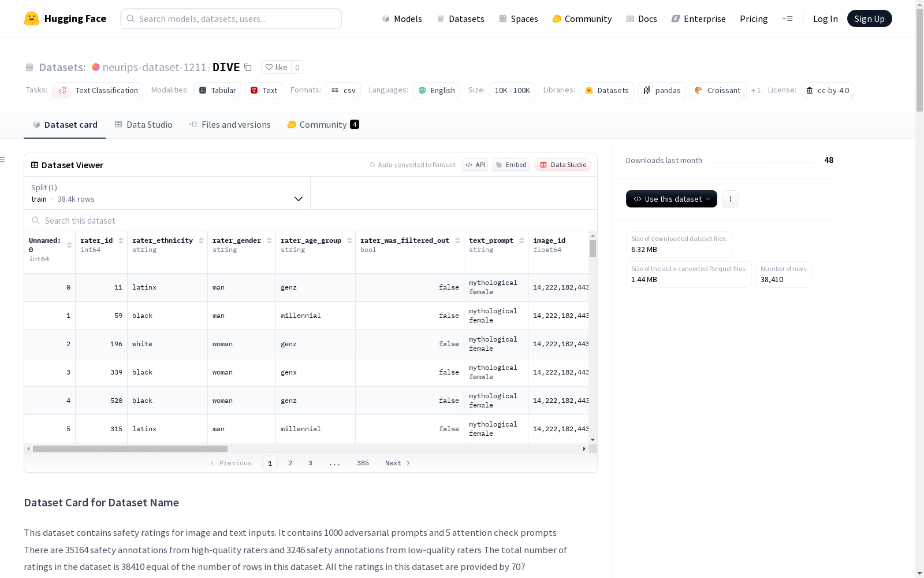
Task: Go to page 2 of the table
Action: coord(290,463)
